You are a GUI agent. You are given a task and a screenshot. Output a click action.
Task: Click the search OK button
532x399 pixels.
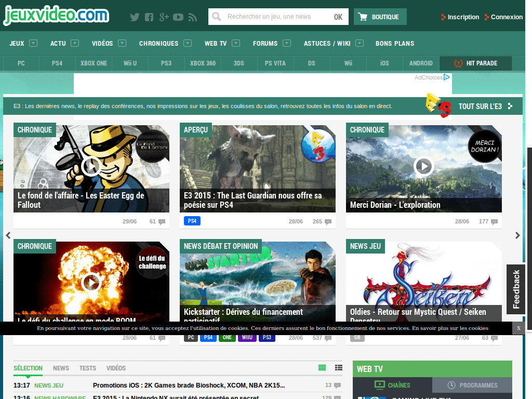[x=338, y=17]
